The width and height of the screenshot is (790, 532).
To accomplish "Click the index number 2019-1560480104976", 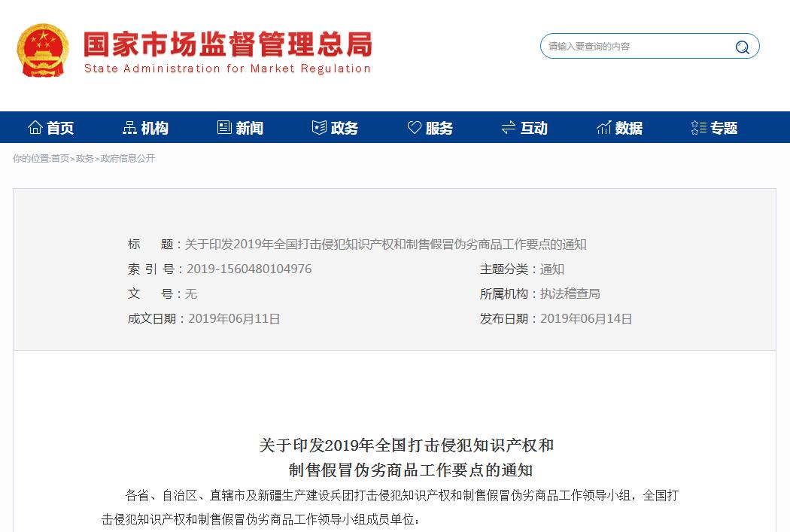I will click(249, 269).
